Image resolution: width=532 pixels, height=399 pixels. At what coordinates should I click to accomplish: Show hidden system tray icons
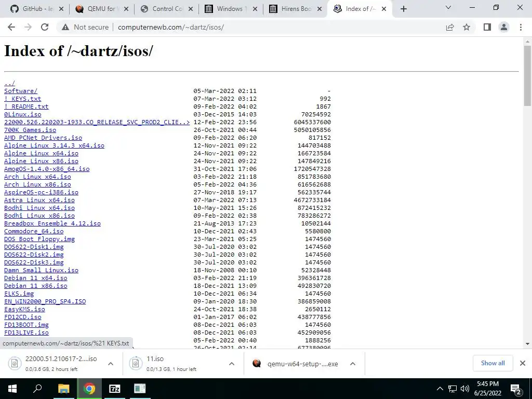click(440, 389)
